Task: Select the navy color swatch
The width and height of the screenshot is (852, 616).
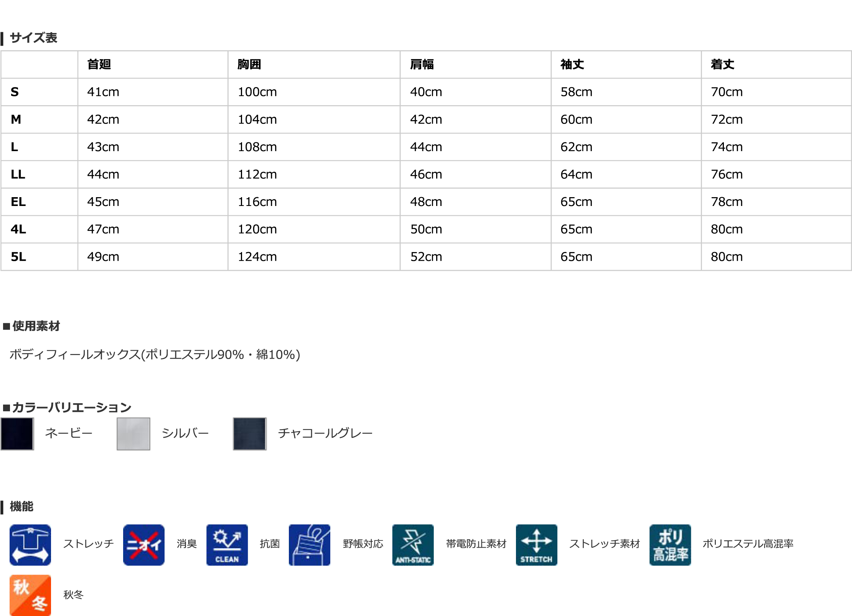Action: (17, 433)
